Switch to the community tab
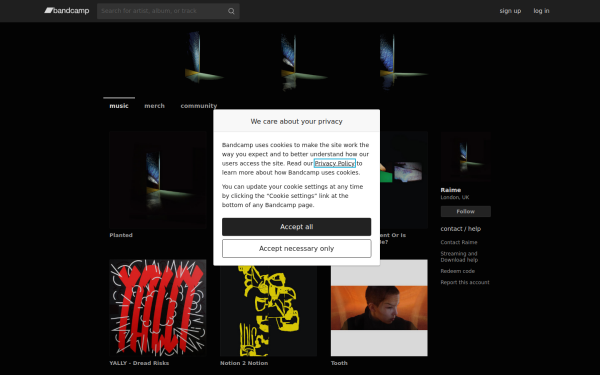 pos(199,106)
